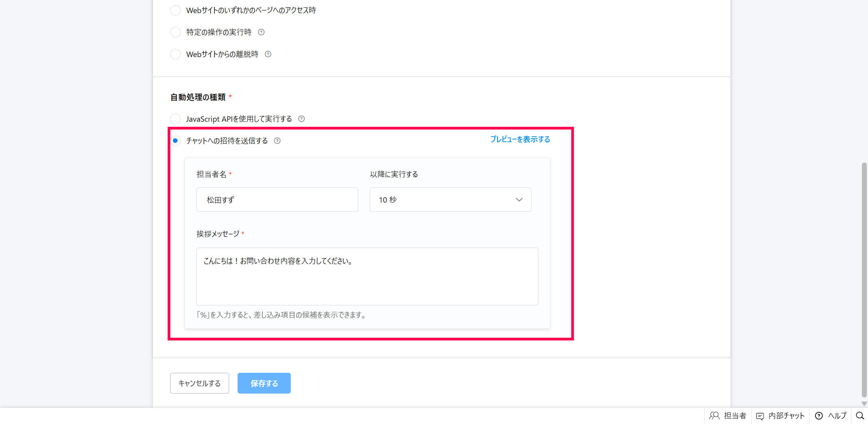
Task: Select the 特定の操作の実行時 radio option
Action: click(175, 32)
